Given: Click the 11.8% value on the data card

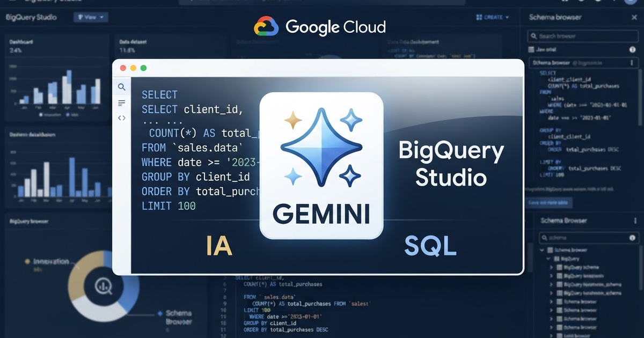Looking at the screenshot, I should coord(127,50).
